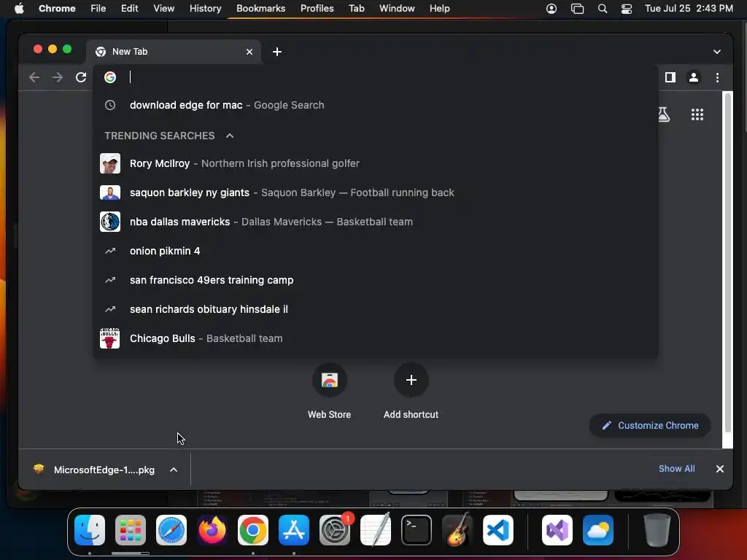Open the Weather app in Dock

(598, 530)
